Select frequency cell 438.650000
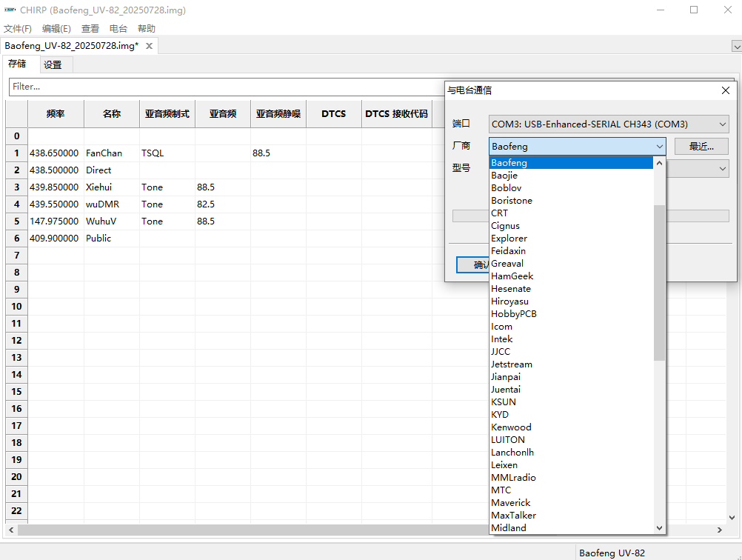 tap(56, 153)
